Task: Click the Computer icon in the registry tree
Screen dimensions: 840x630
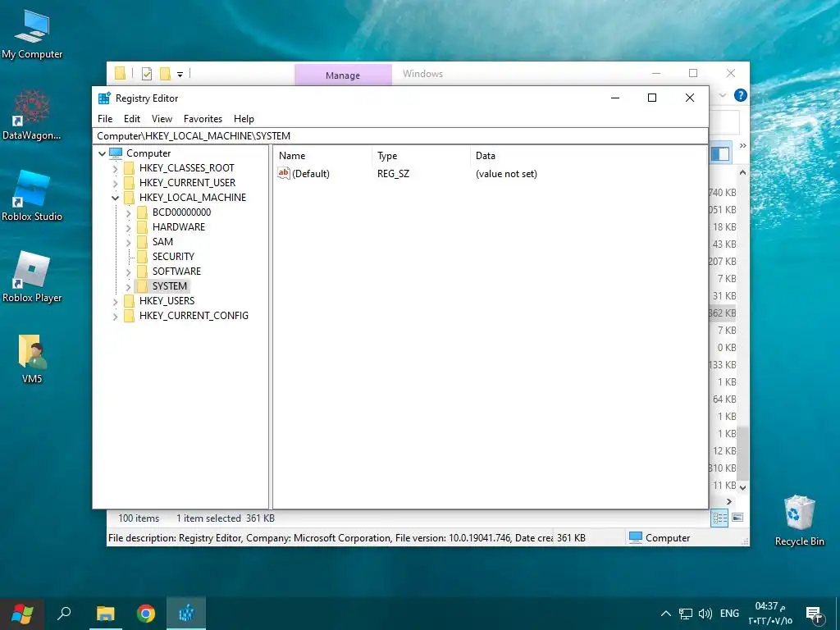Action: point(116,153)
